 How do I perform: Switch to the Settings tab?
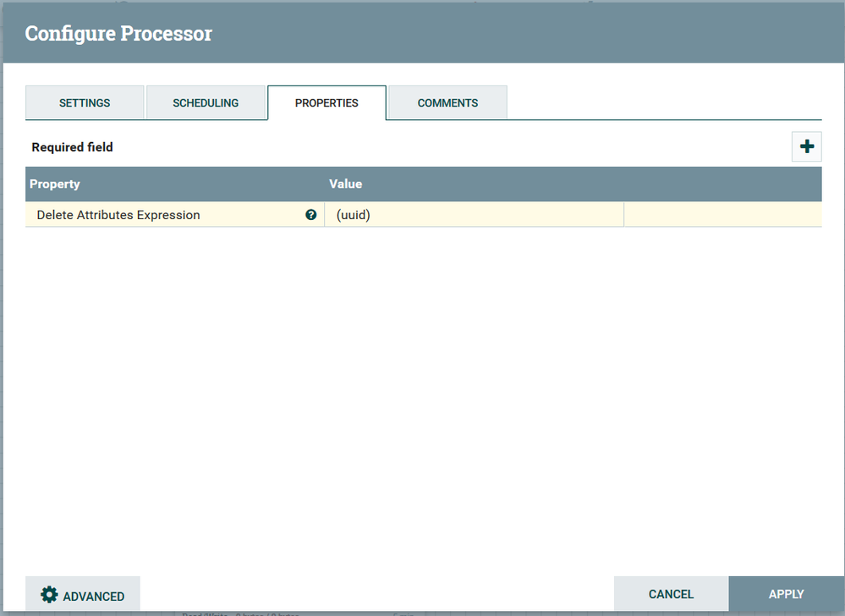pos(85,102)
